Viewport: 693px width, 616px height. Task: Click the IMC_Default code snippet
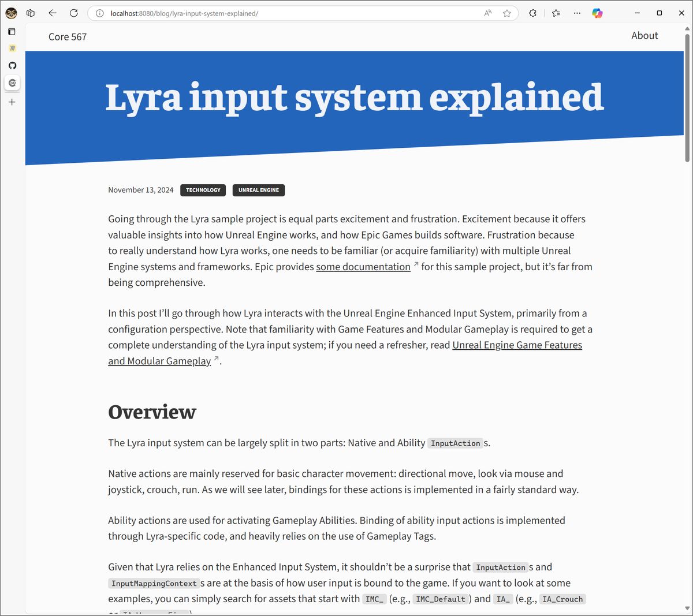pos(441,599)
